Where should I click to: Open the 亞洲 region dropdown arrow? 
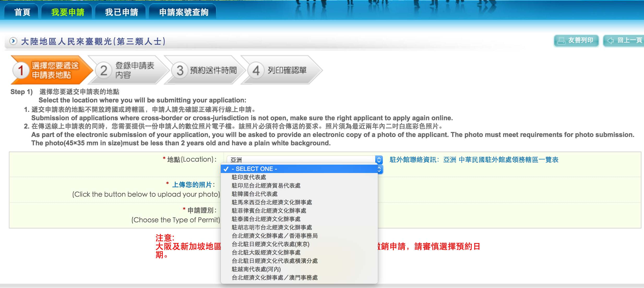click(379, 160)
